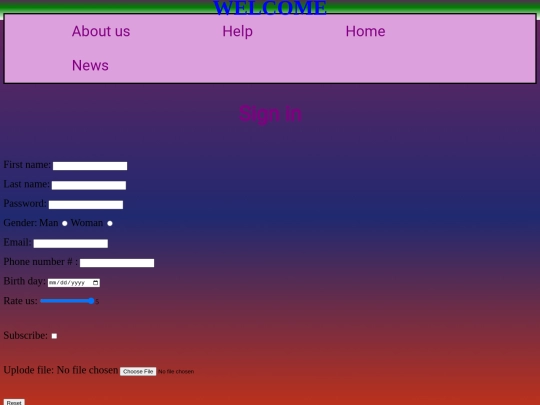Viewport: 540px width, 405px height.
Task: Click the WELCOME heading text
Action: [x=270, y=8]
